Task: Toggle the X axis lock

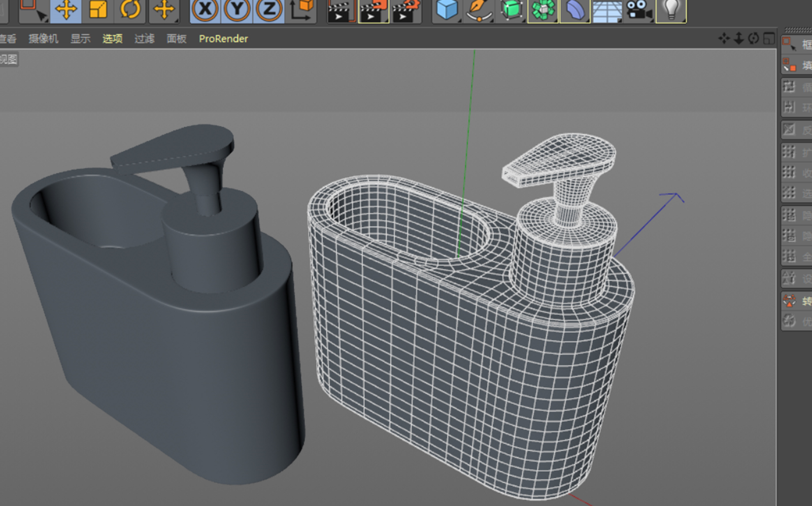Action: 205,11
